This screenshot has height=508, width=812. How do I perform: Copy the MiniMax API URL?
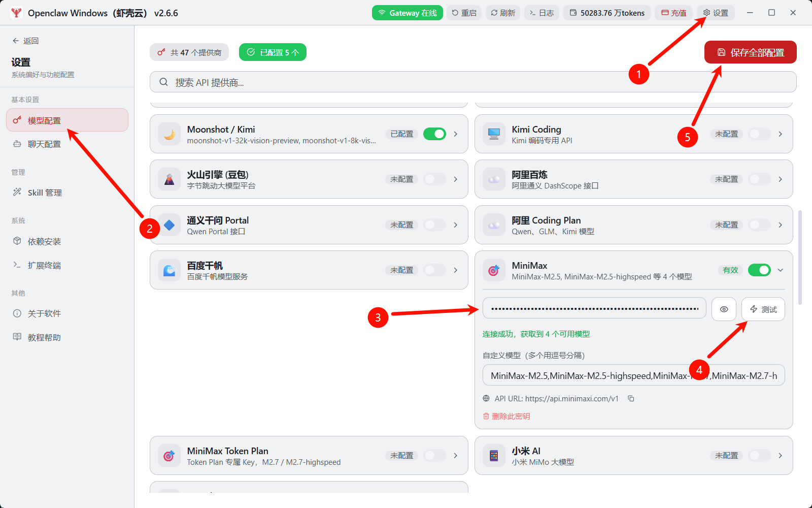631,399
